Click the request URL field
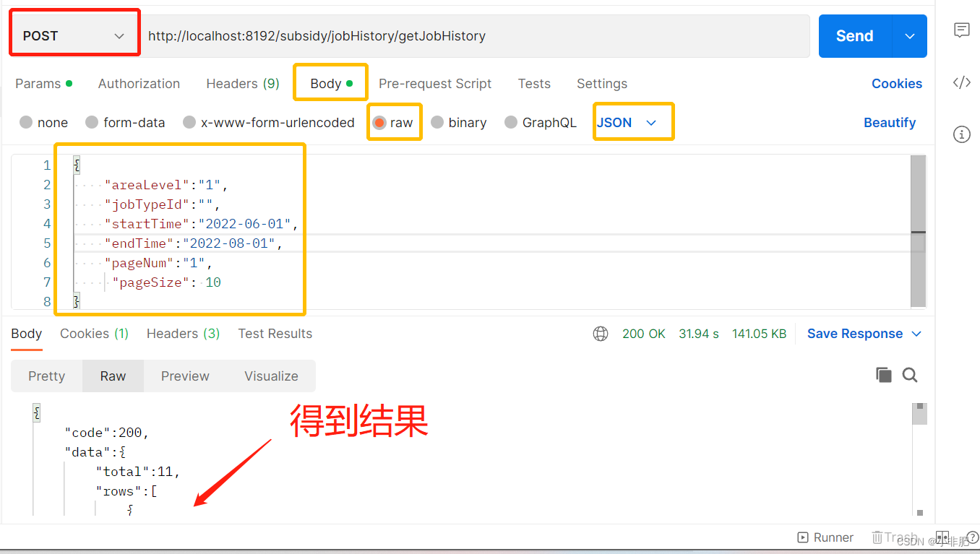980x554 pixels. coord(474,36)
